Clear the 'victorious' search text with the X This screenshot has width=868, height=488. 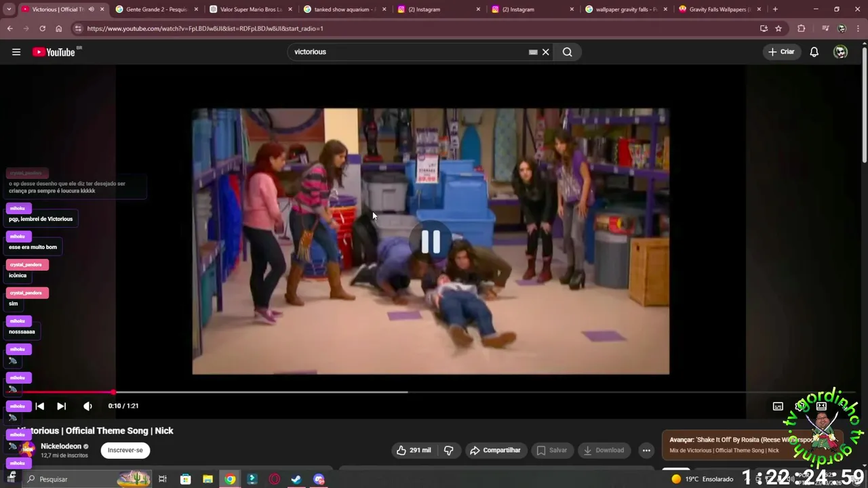coord(545,52)
